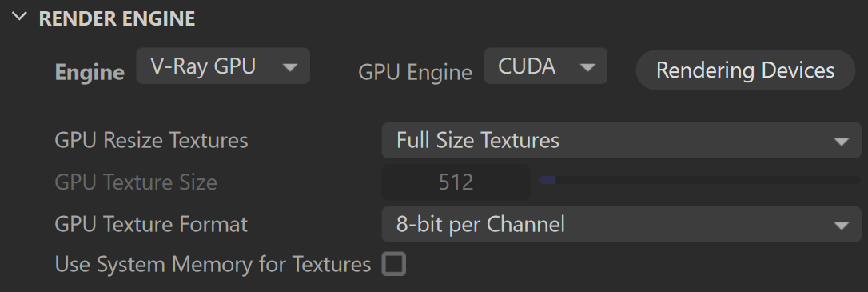Click the Use System Memory for Textures label
Viewport: 868px width, 292px height.
click(213, 264)
